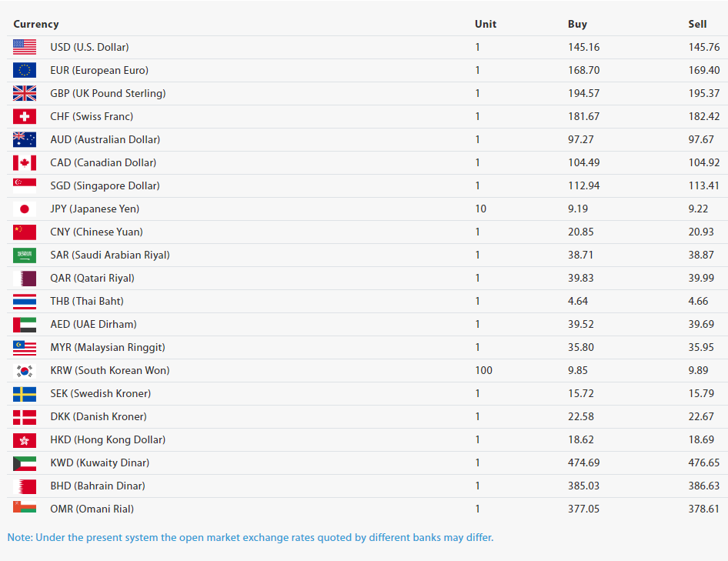Image resolution: width=728 pixels, height=561 pixels.
Task: Select the SGD (Singapore Dollar) label
Action: 105,185
